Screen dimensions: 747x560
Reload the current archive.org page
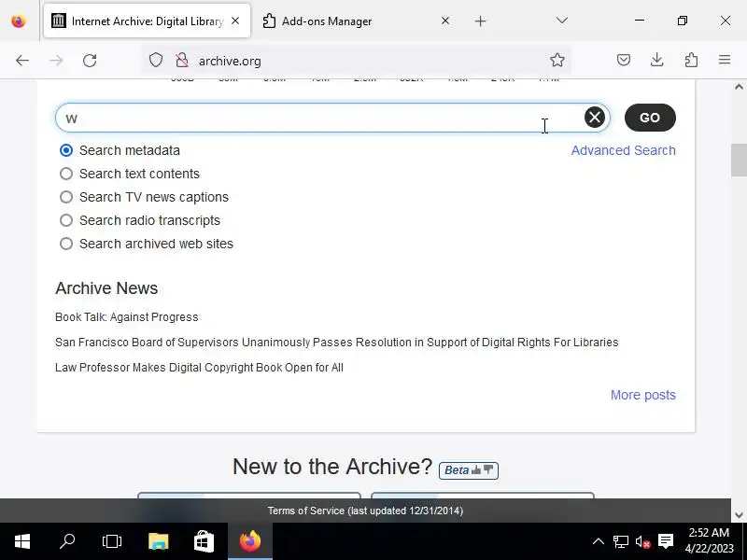click(x=90, y=61)
